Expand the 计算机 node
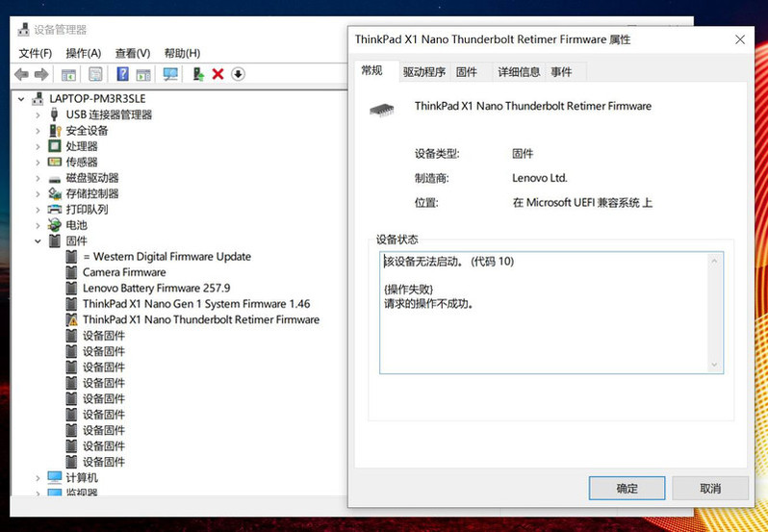 [x=38, y=478]
